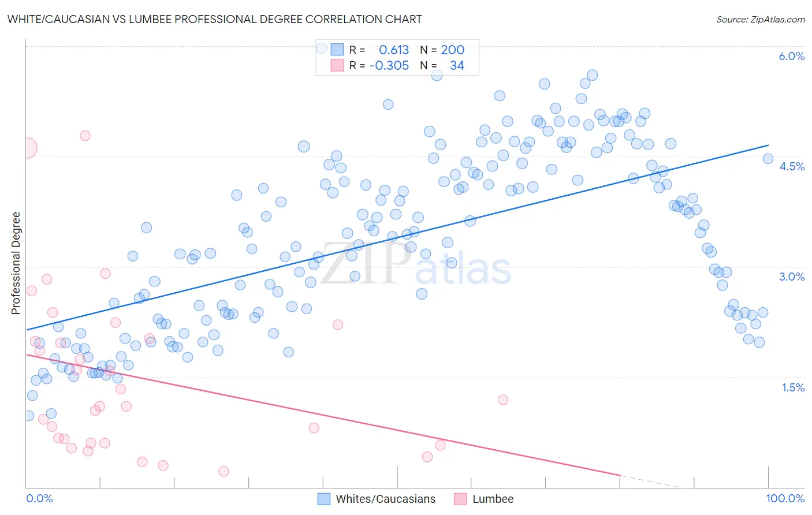Click the 6.0% axis tick label
The width and height of the screenshot is (812, 515).
coord(791,56)
